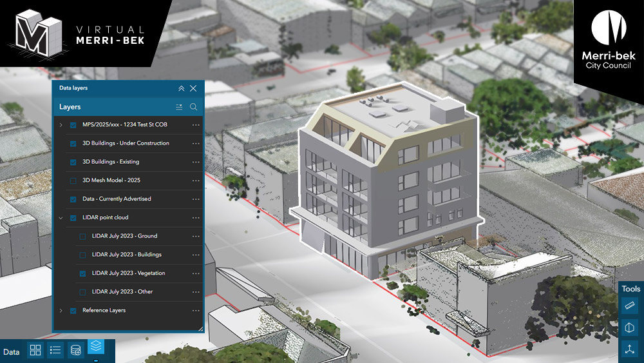Click the Data layers panel resize handle

[x=200, y=329]
